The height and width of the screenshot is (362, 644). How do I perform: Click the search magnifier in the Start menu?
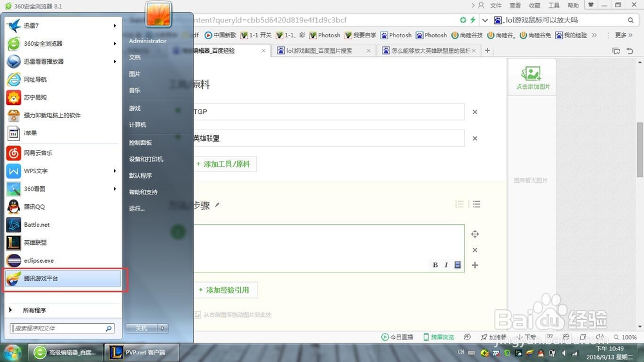point(108,329)
